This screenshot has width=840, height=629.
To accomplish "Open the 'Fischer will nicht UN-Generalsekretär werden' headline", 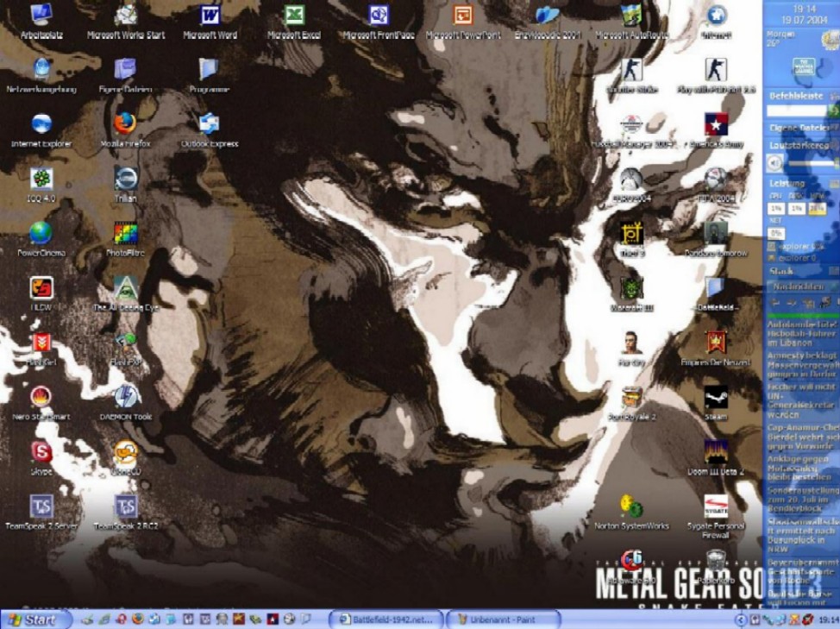I will [x=802, y=400].
